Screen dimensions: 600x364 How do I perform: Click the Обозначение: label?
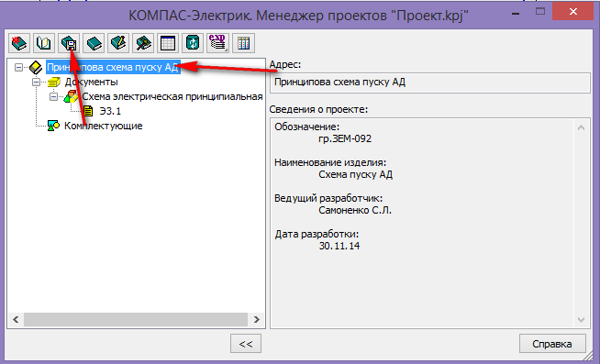pos(307,127)
